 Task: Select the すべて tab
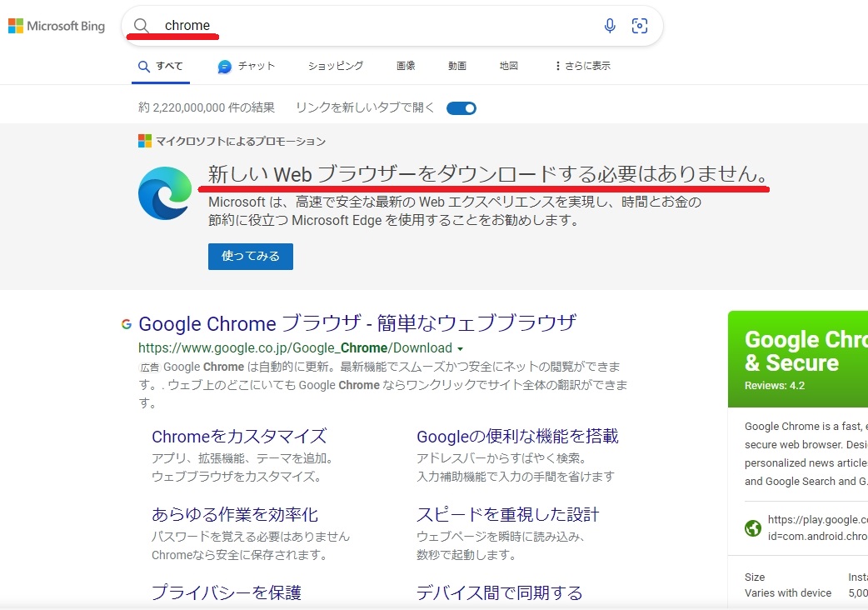tap(161, 66)
